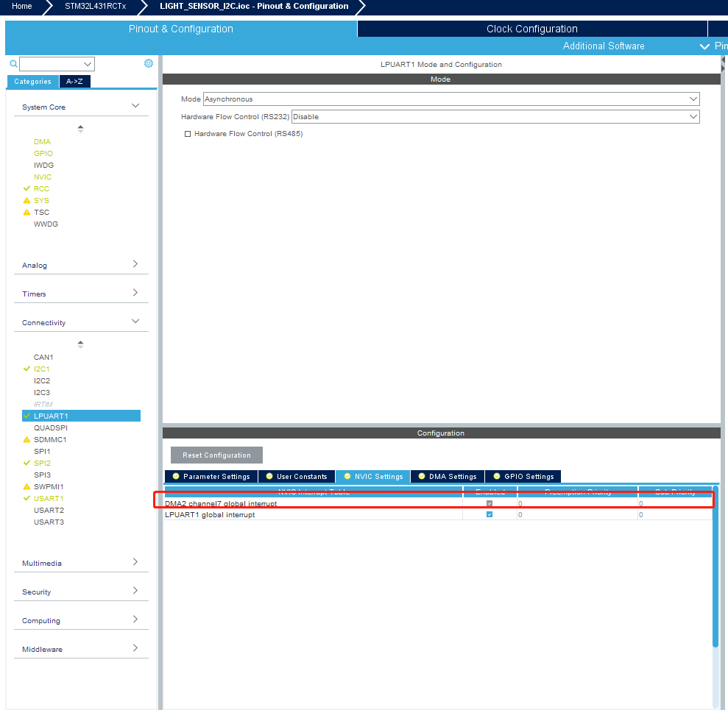This screenshot has width=728, height=710.
Task: Select GPIO in System Core list
Action: pos(43,153)
